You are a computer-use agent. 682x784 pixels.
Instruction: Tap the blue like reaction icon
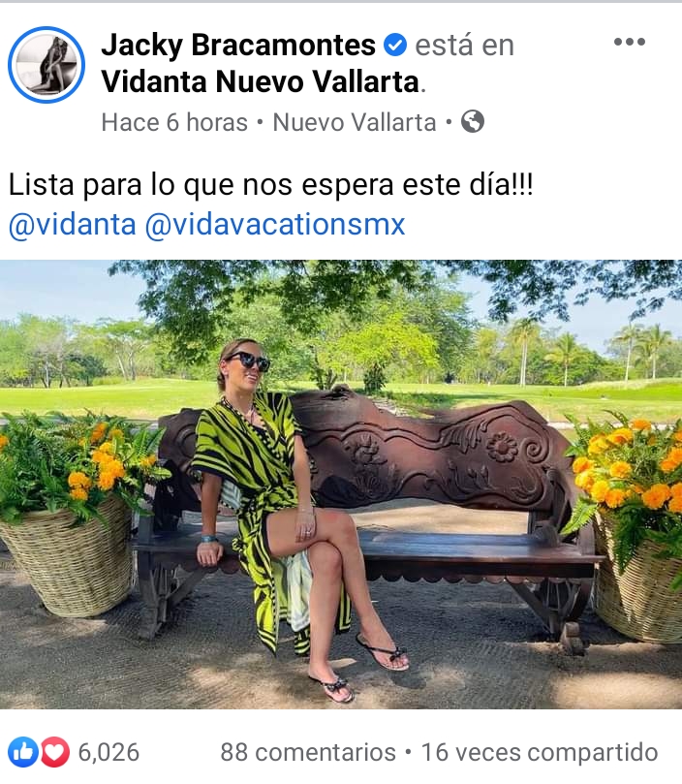[x=22, y=752]
